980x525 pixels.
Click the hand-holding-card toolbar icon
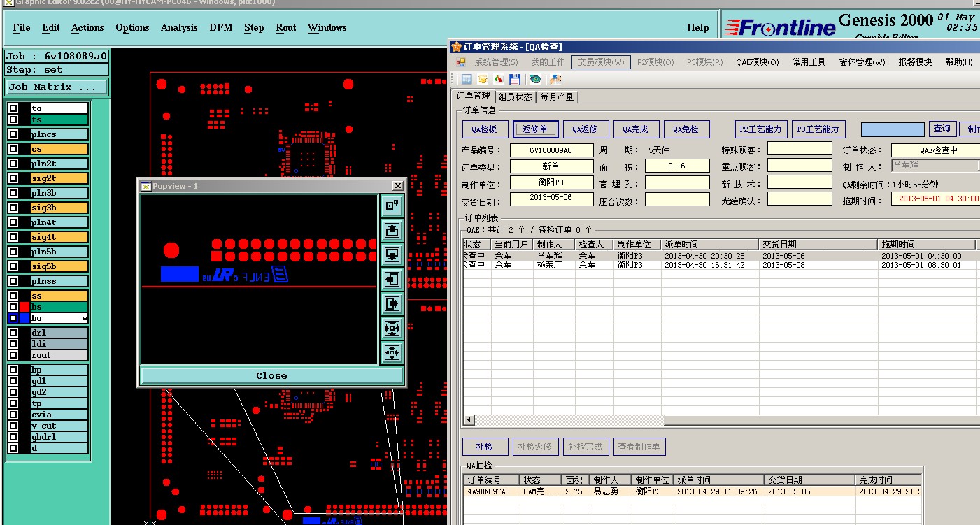pos(556,79)
